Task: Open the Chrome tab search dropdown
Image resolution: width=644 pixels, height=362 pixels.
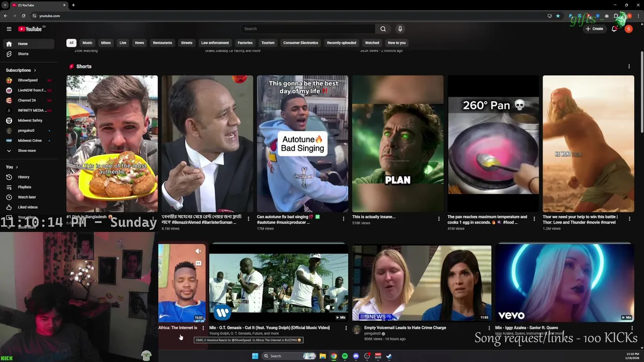Action: 5,5
